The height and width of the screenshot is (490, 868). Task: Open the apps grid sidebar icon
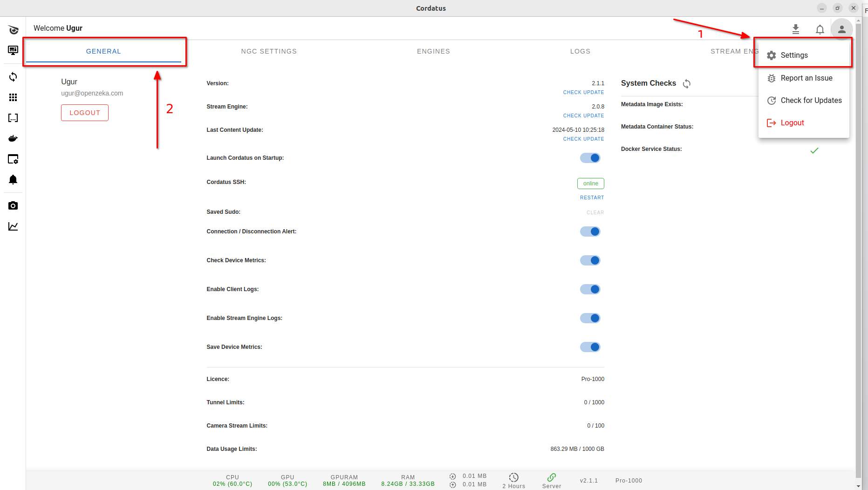point(13,97)
